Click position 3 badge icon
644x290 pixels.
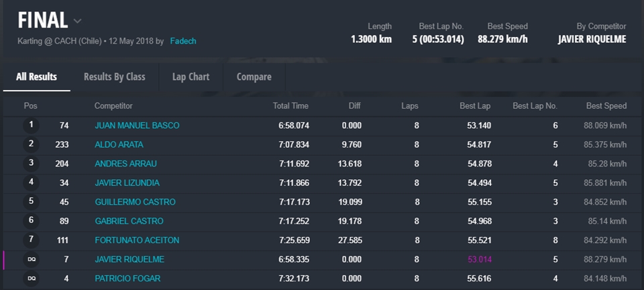(x=31, y=163)
